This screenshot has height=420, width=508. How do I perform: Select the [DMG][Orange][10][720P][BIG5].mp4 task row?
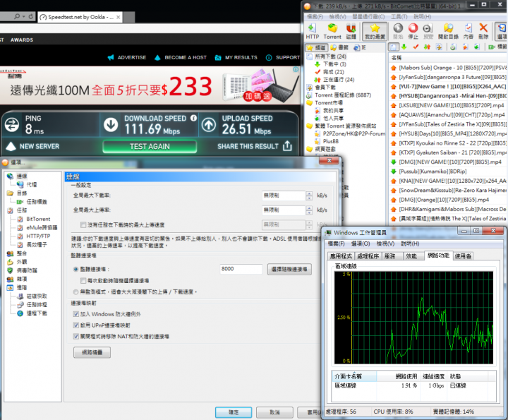448,200
